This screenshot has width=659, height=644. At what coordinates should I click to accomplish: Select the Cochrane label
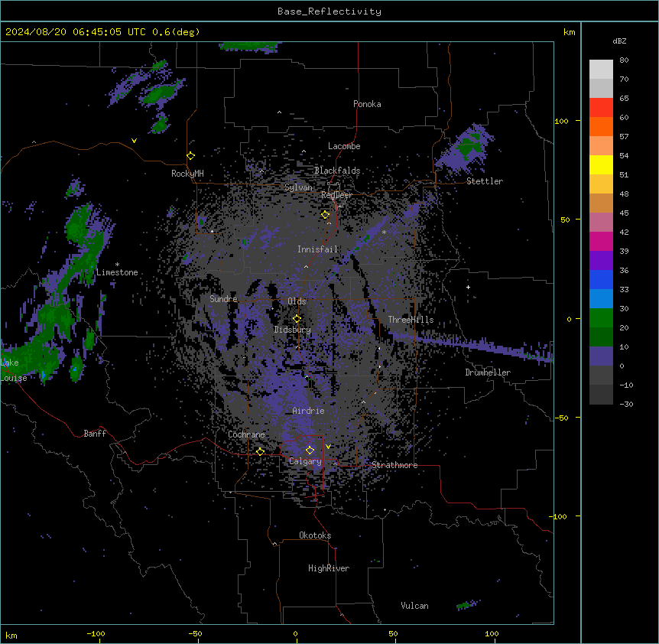(246, 434)
